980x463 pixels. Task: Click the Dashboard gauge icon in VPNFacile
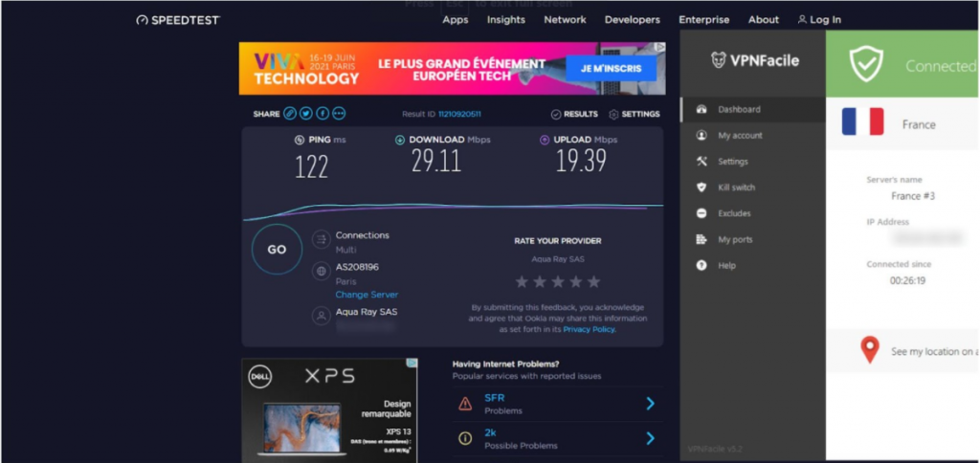click(x=702, y=109)
